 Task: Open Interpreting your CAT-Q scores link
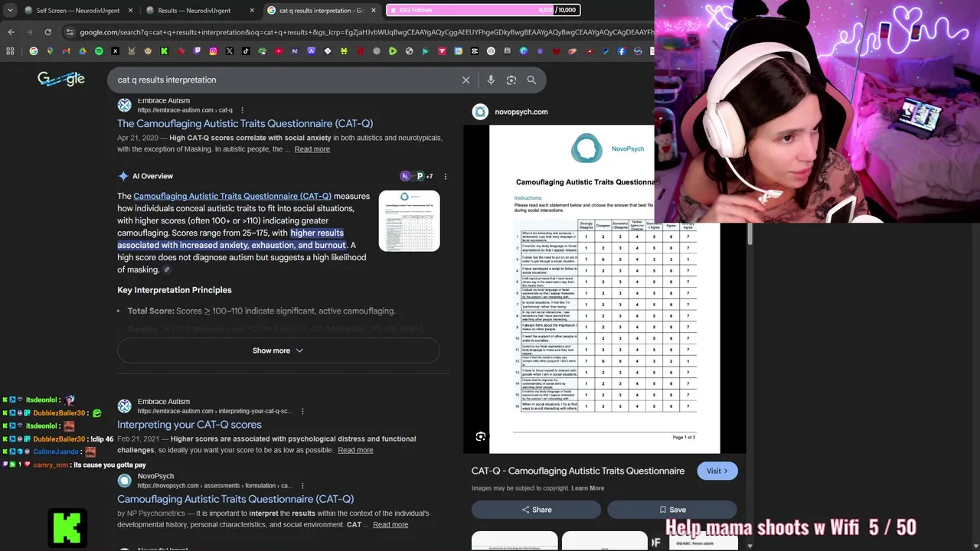tap(189, 425)
